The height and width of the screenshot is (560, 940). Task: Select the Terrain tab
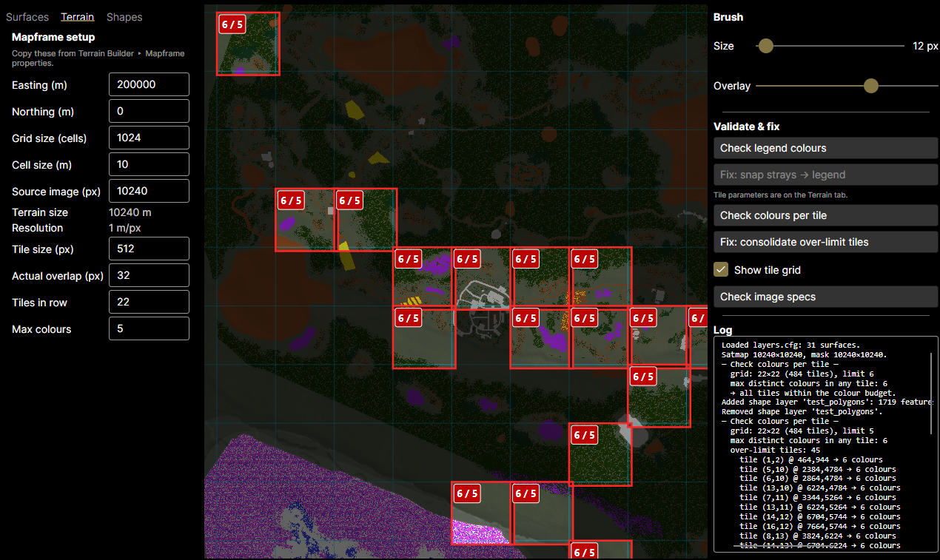pyautogui.click(x=78, y=17)
